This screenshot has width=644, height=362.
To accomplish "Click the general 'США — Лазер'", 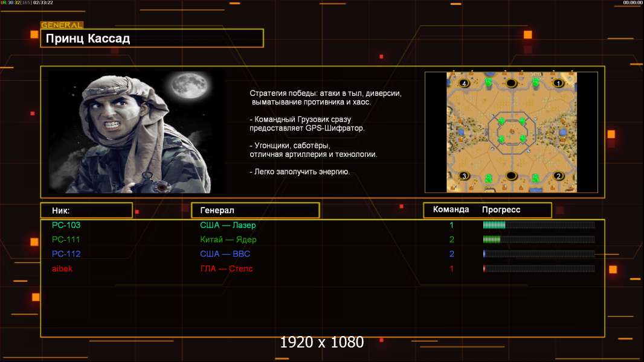I will [x=228, y=225].
